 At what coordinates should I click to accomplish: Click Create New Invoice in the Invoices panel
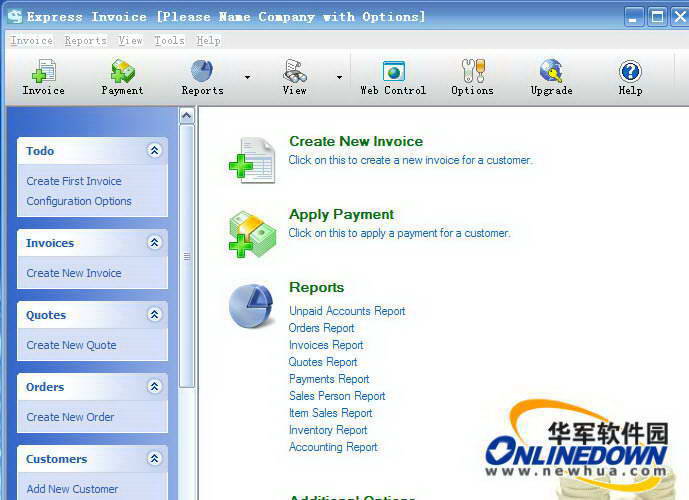74,273
